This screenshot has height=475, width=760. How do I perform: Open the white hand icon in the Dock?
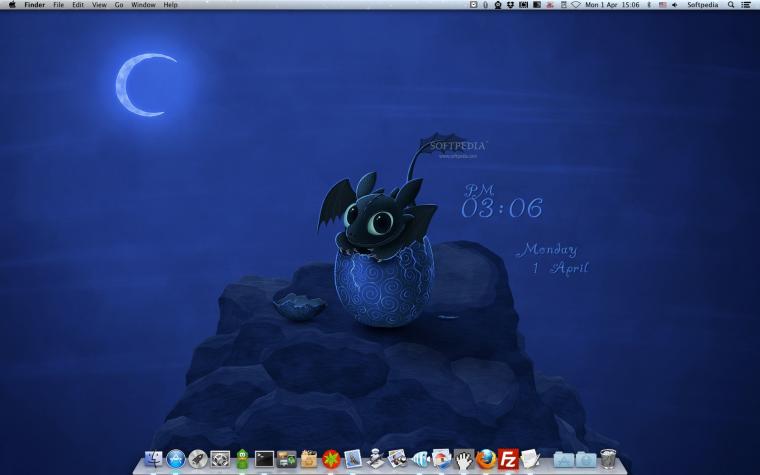coord(464,459)
